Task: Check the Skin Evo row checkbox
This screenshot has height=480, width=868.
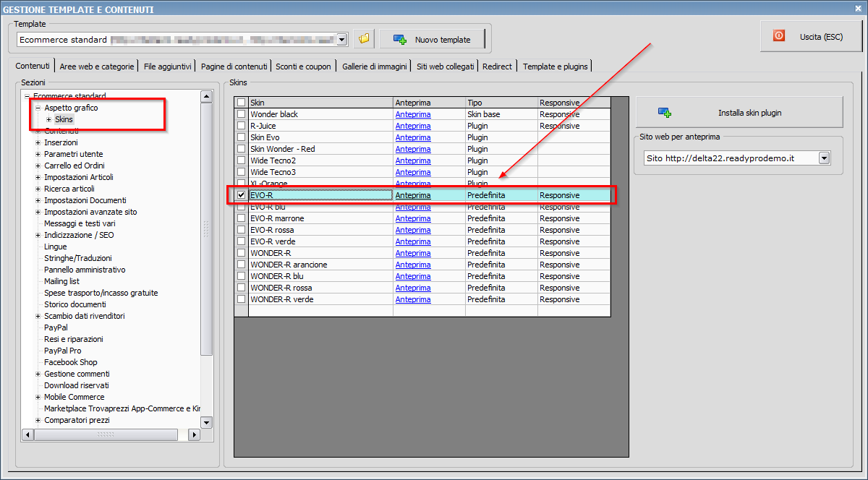Action: point(241,137)
